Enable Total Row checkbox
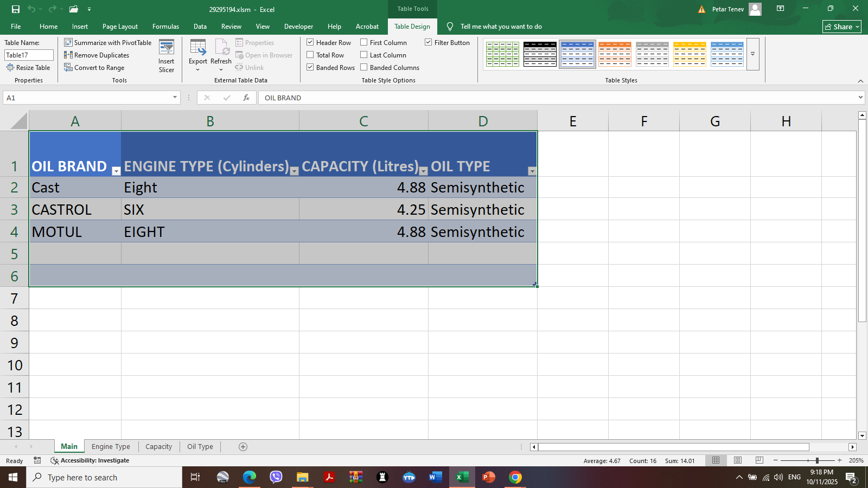Image resolution: width=868 pixels, height=488 pixels. tap(310, 55)
